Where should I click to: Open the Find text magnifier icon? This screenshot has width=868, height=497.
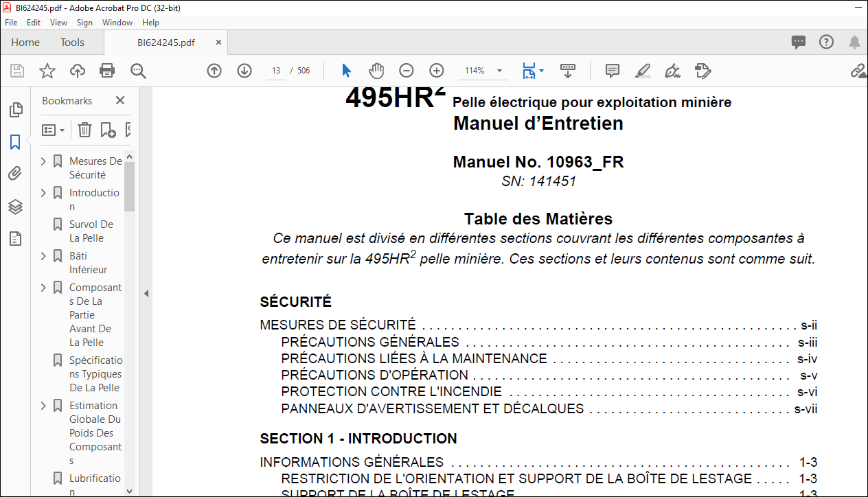pos(138,71)
